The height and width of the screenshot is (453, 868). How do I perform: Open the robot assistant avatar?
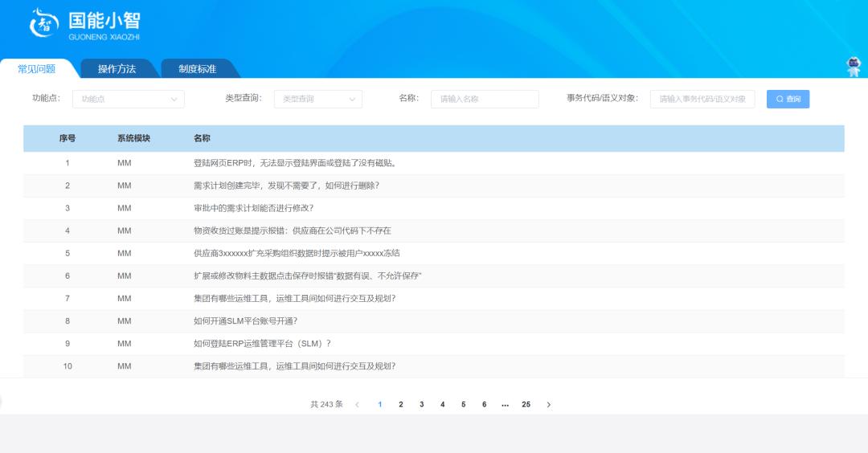pos(854,67)
